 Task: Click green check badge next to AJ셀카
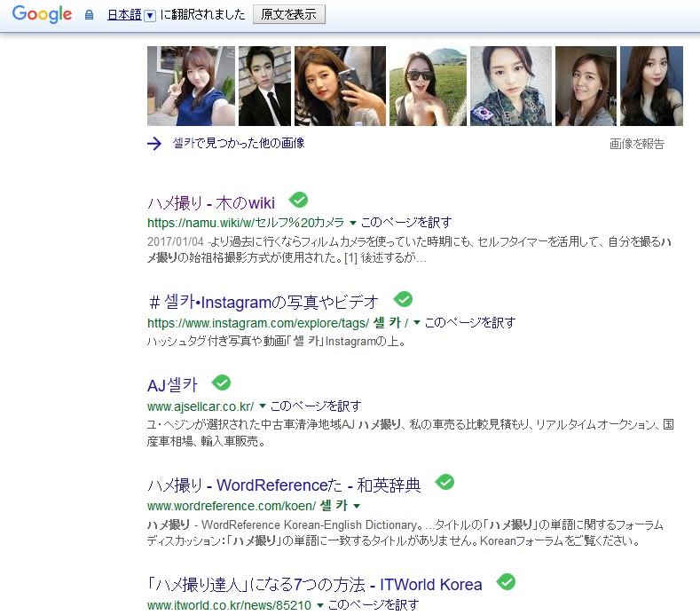[221, 382]
